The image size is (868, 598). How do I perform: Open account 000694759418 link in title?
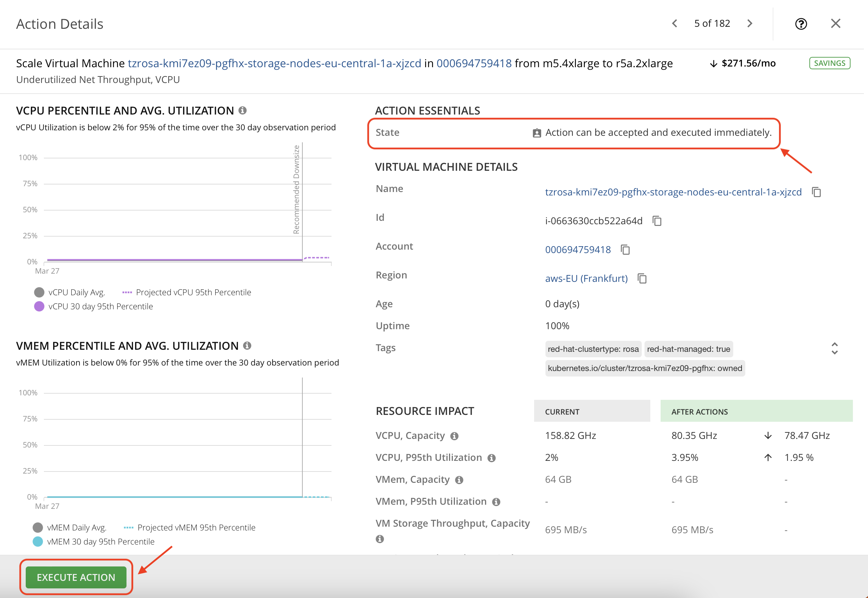474,63
